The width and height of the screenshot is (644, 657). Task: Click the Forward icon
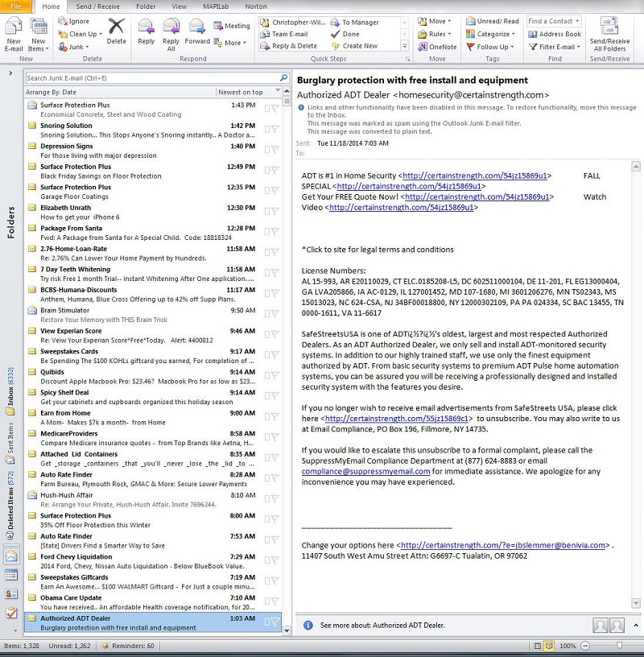197,27
